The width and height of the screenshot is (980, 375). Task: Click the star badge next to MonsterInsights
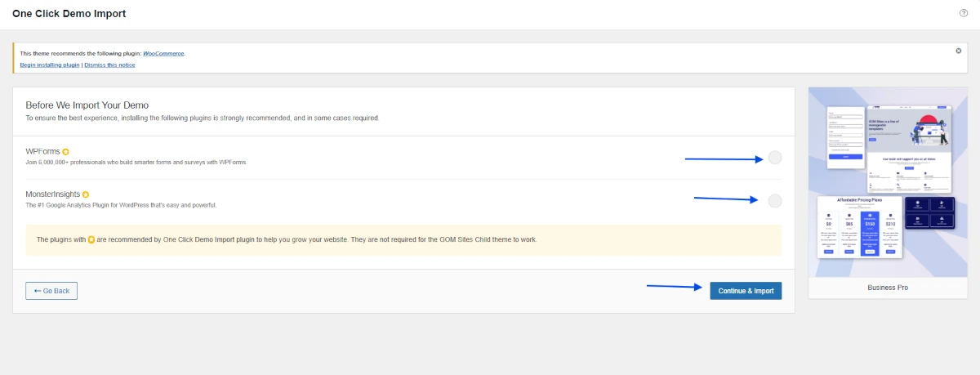86,194
